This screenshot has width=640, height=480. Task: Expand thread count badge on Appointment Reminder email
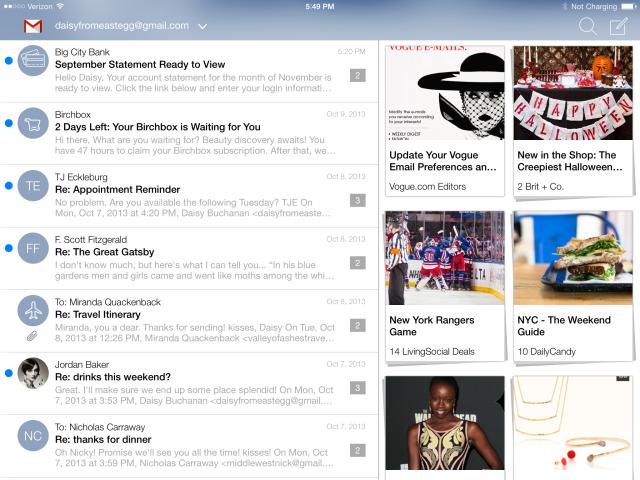pos(358,200)
